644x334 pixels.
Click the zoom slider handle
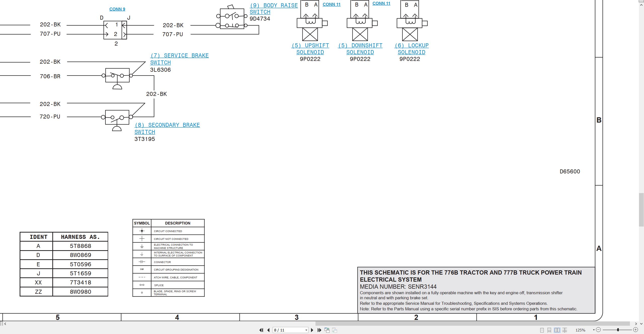click(x=618, y=330)
